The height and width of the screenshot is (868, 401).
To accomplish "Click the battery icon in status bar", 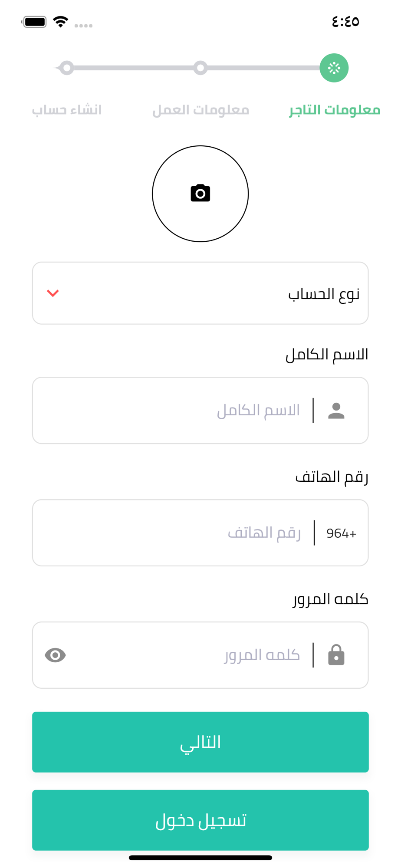I will (x=34, y=22).
